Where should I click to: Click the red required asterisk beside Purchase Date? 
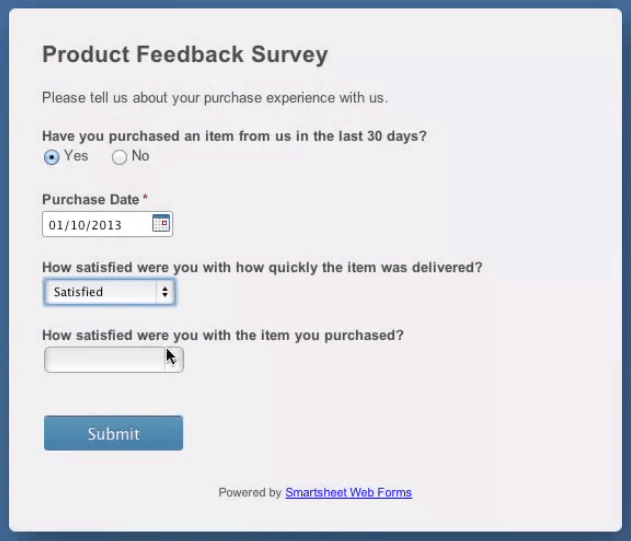click(x=145, y=199)
